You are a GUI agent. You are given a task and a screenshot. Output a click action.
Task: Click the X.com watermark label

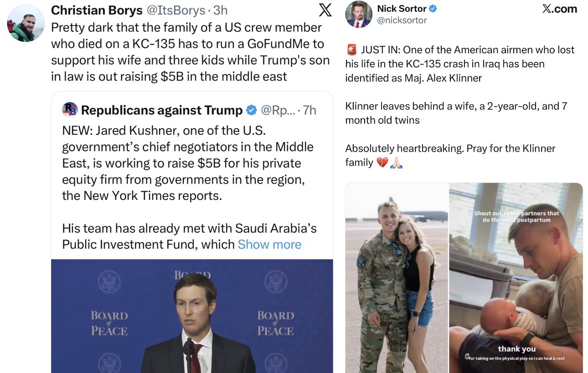[559, 9]
